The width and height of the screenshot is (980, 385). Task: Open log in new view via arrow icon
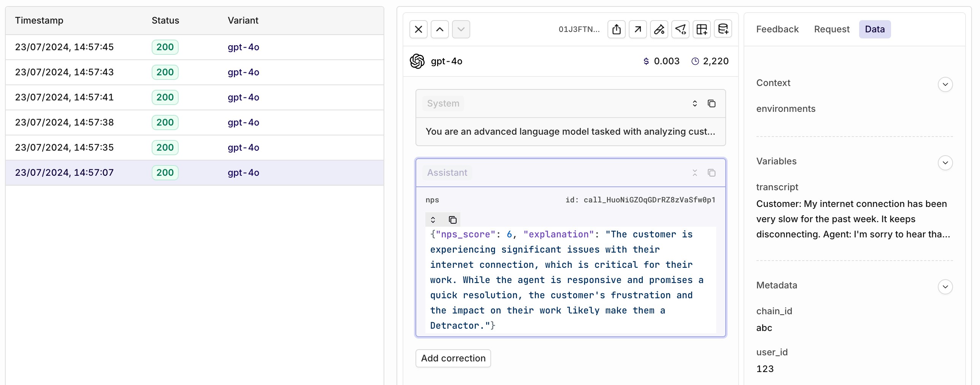637,29
